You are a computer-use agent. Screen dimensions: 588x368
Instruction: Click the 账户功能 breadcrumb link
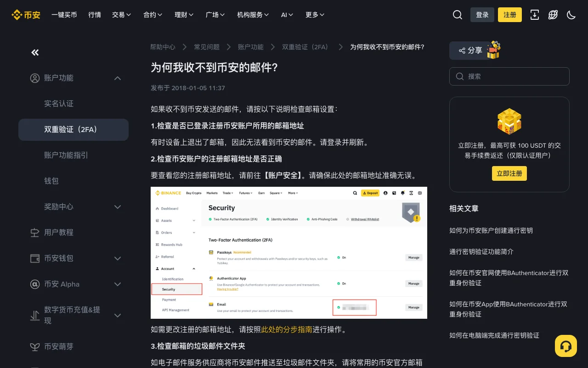click(x=251, y=47)
